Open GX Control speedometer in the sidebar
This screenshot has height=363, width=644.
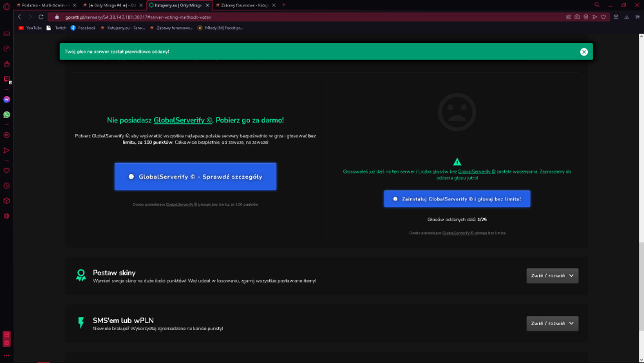(x=6, y=48)
